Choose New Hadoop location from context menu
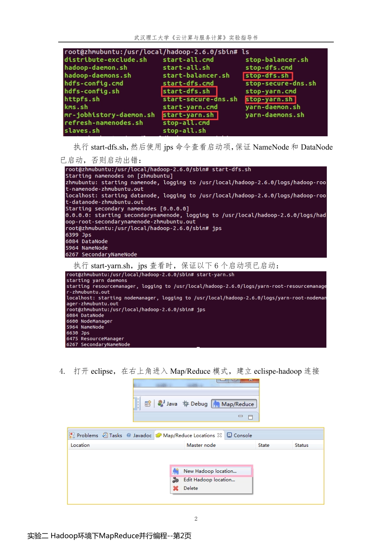 [211, 471]
